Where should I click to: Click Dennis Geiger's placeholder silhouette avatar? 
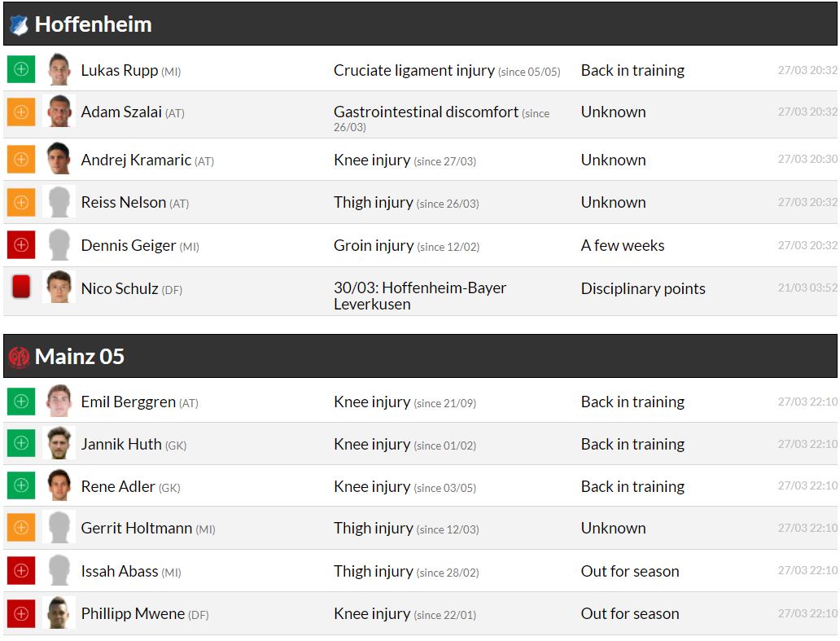59,245
